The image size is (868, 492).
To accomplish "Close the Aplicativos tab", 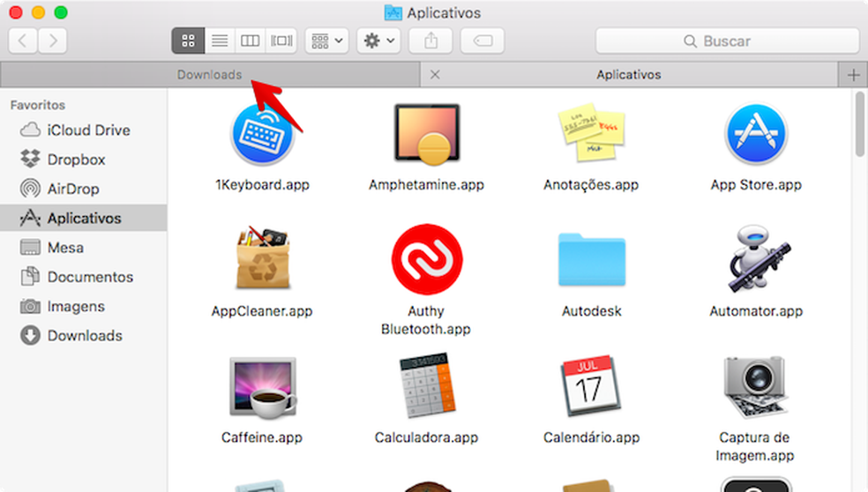I will [435, 75].
